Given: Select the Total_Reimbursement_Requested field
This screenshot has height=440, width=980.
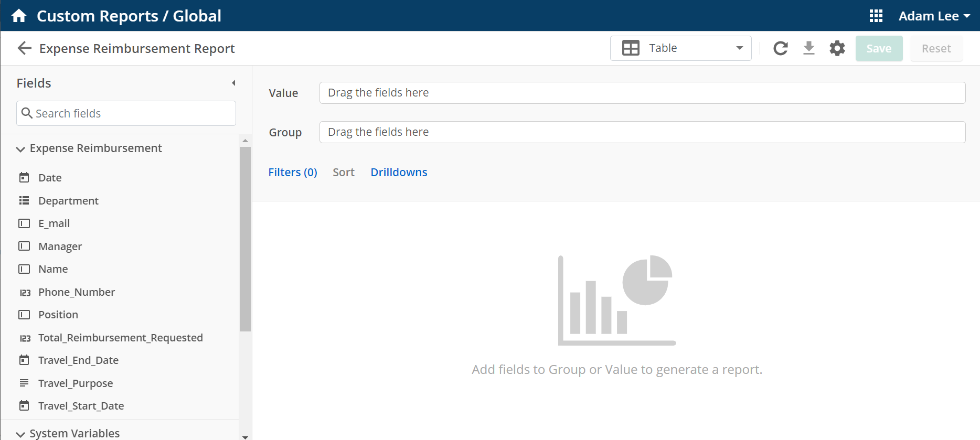Looking at the screenshot, I should click(x=120, y=338).
